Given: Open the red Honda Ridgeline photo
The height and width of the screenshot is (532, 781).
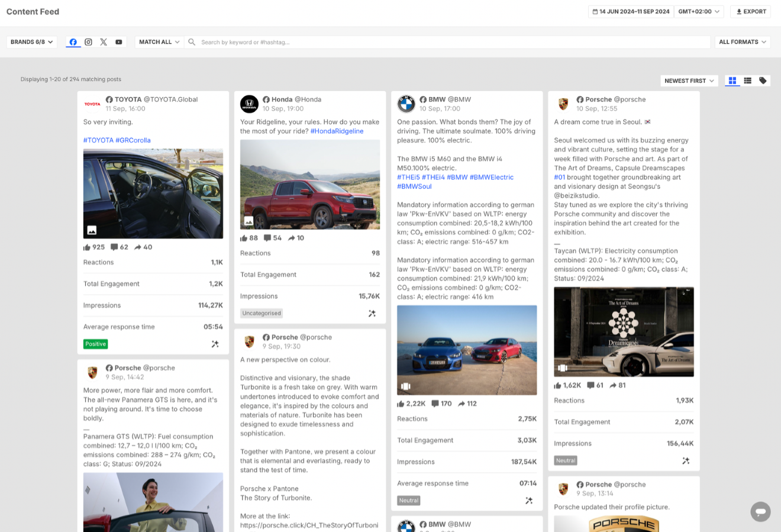Looking at the screenshot, I should (x=310, y=184).
